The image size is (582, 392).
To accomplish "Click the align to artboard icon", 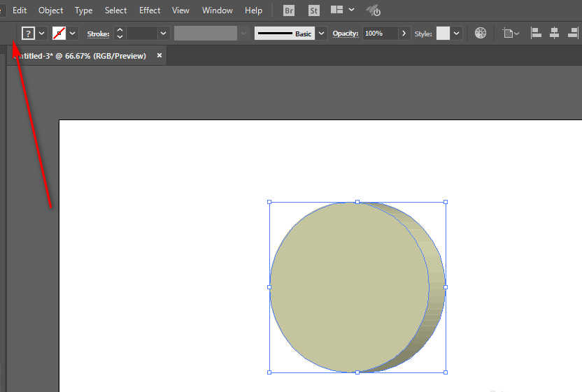I will [x=511, y=34].
